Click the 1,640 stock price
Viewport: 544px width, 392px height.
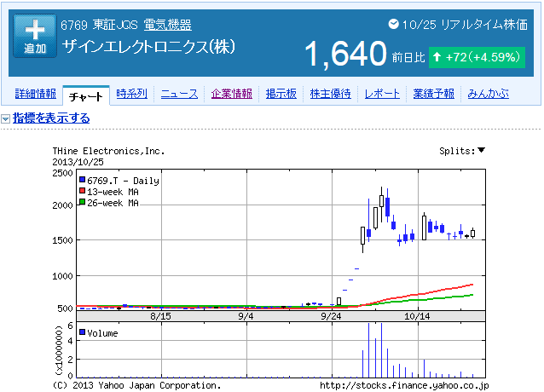pos(345,54)
